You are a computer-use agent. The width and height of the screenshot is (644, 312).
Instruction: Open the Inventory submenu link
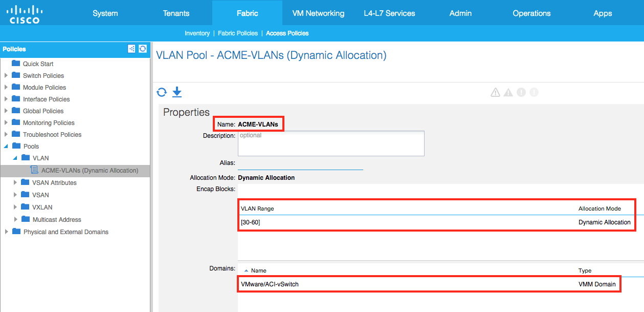pyautogui.click(x=197, y=33)
